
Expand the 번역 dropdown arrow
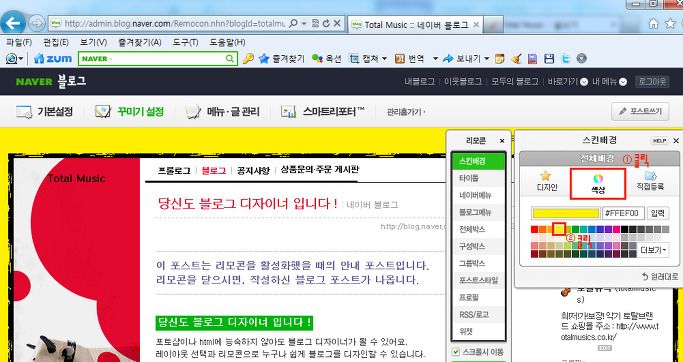point(435,58)
